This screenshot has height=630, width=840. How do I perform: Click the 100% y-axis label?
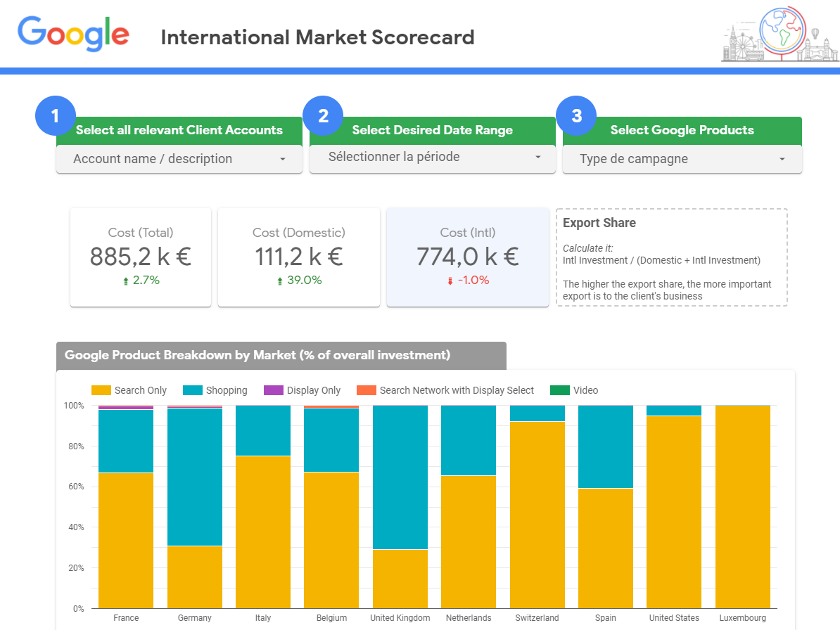coord(74,406)
